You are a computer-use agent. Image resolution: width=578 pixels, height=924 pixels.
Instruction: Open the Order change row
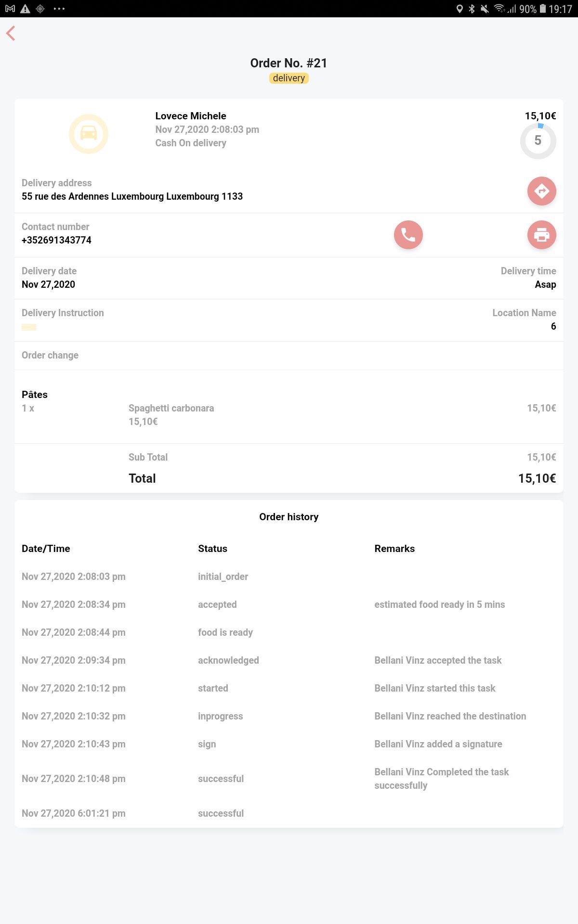pos(289,356)
